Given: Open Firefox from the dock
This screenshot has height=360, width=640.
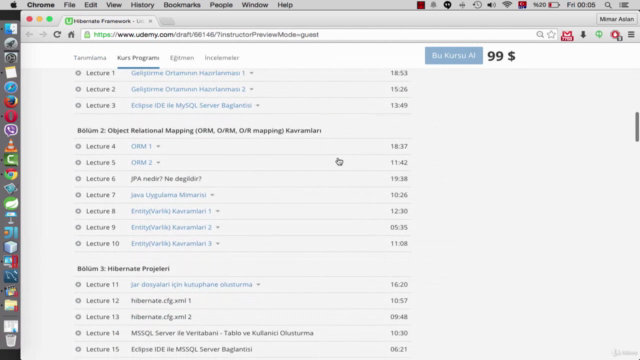Looking at the screenshot, I should coord(11,102).
